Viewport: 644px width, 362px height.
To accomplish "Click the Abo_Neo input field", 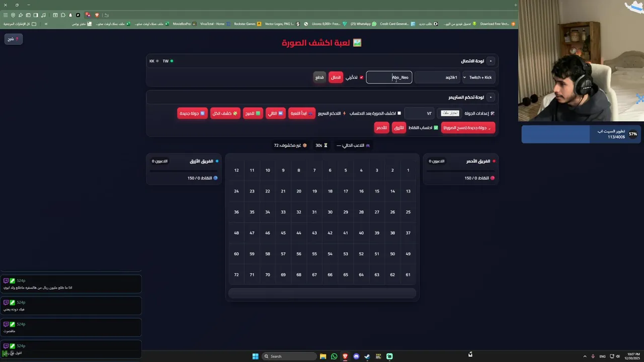I will (x=389, y=77).
